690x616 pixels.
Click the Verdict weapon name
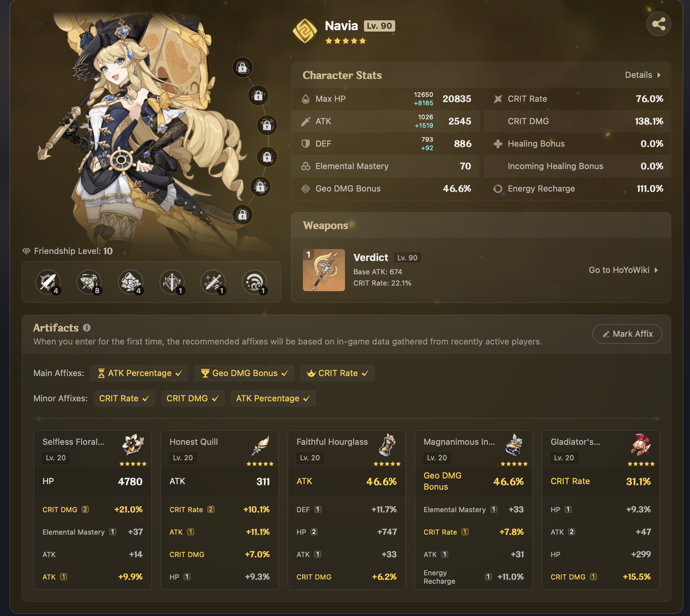371,257
